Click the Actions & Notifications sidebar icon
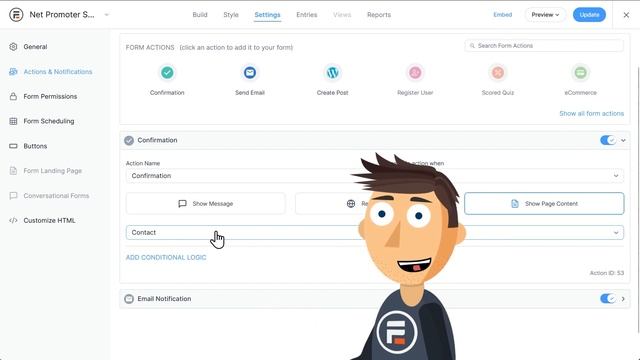This screenshot has height=360, width=640. [13, 71]
